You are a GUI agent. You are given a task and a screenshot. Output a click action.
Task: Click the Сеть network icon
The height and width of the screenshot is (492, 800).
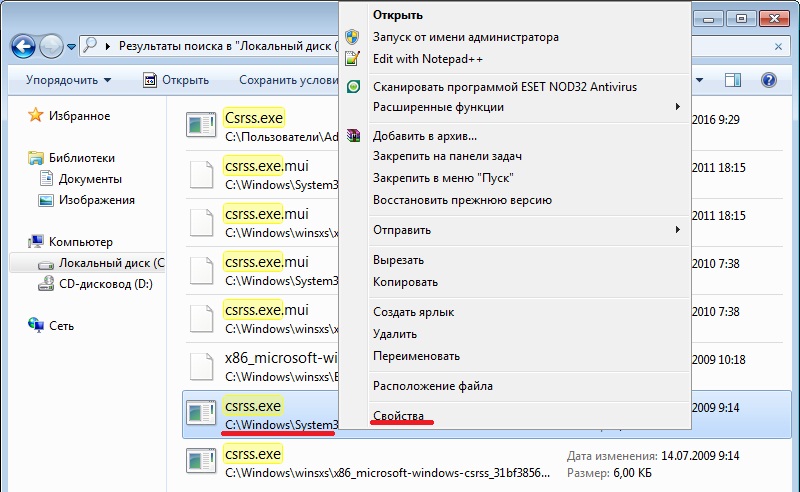(x=36, y=325)
